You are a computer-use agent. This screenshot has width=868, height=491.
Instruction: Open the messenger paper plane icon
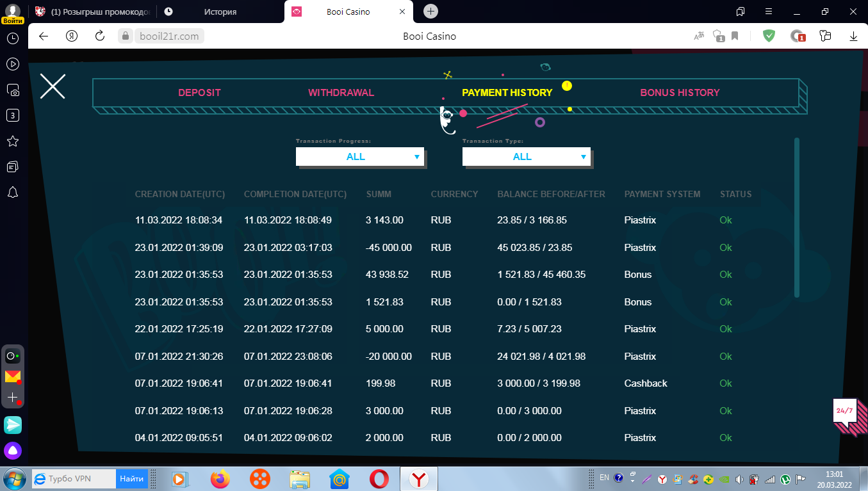(12, 424)
